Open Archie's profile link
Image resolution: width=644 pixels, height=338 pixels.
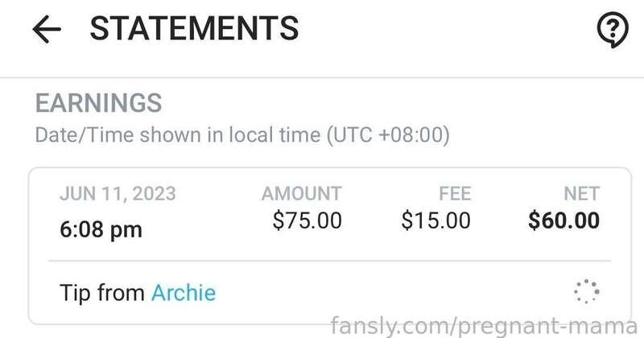[184, 293]
